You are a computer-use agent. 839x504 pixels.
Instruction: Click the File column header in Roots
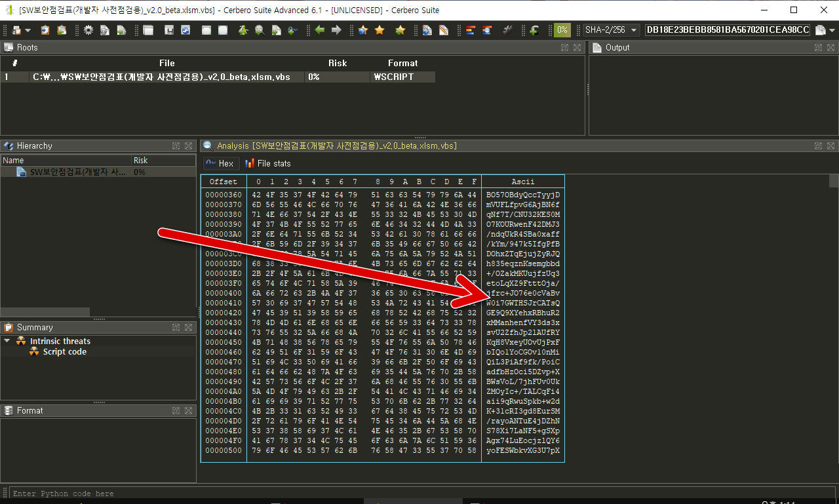[x=167, y=63]
